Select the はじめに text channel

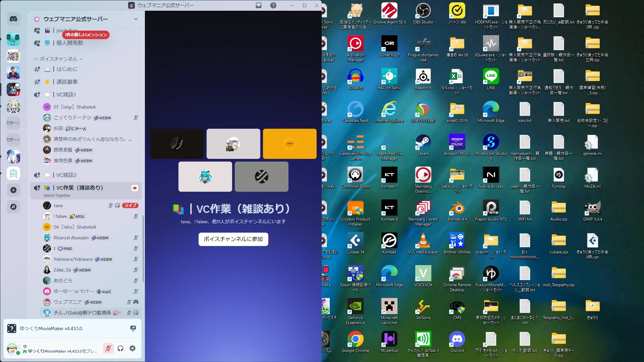point(67,69)
